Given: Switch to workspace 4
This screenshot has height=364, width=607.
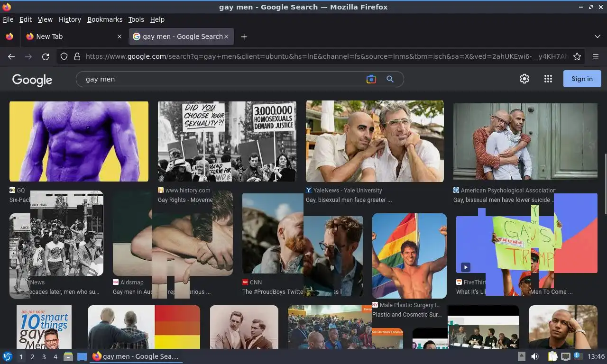Looking at the screenshot, I should 55,357.
